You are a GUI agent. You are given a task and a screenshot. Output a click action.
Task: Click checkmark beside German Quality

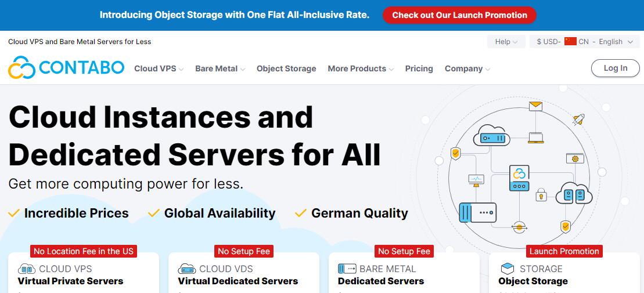(301, 213)
